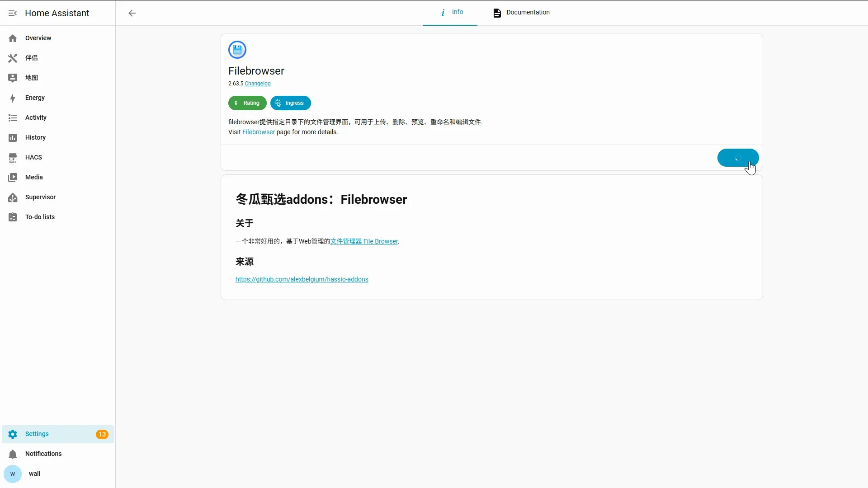Click the Notifications bell icon
868x488 pixels.
[13, 454]
